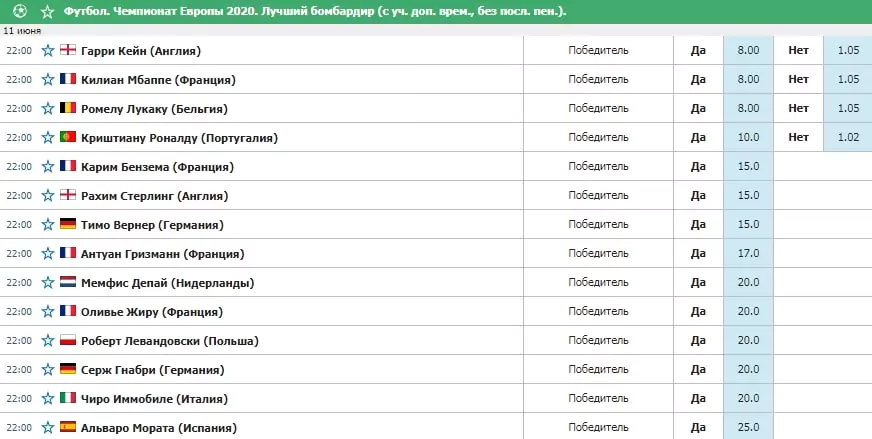Viewport: 872px width, 439px height.
Task: Toggle favorite star for Килиан Мбаппе
Action: pyautogui.click(x=48, y=80)
